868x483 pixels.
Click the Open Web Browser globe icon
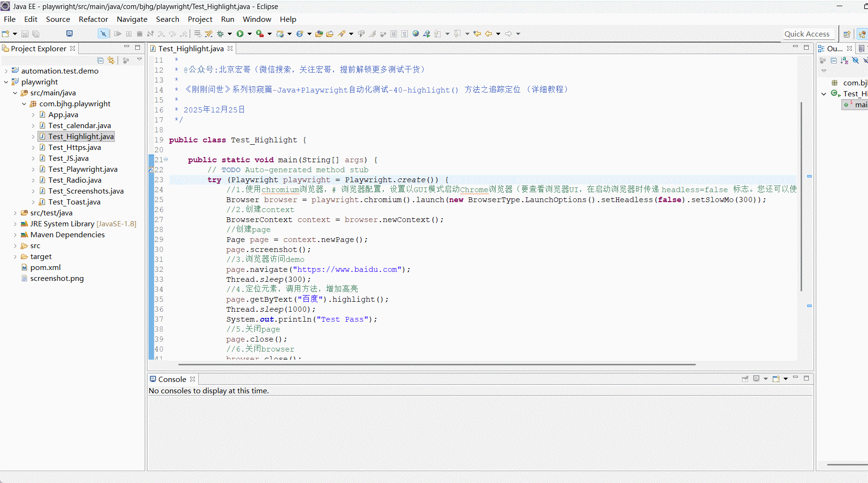pos(416,34)
